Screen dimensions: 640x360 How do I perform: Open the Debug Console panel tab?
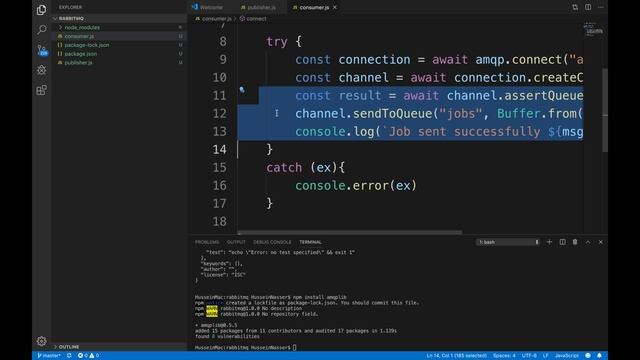[x=272, y=242]
